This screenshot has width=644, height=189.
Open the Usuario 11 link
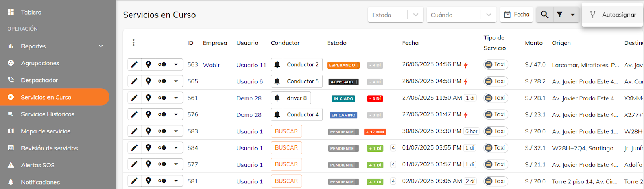tap(251, 65)
